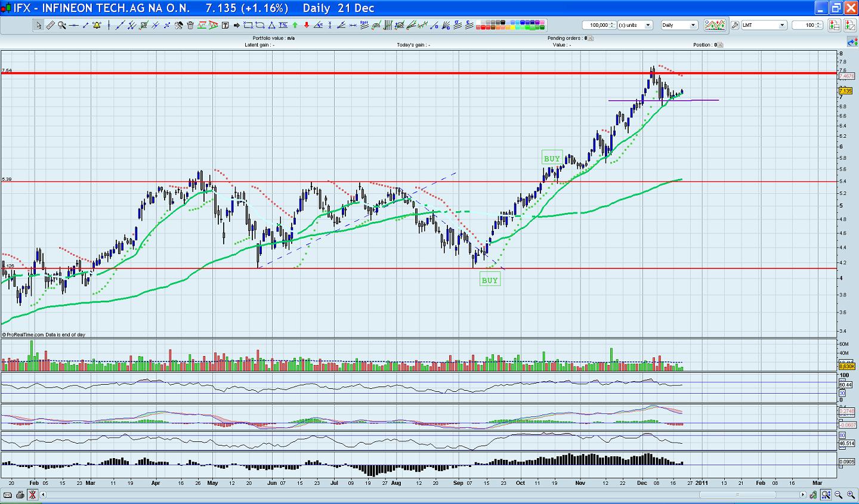
Task: Click the 46.514 indicator value label
Action: point(846,443)
